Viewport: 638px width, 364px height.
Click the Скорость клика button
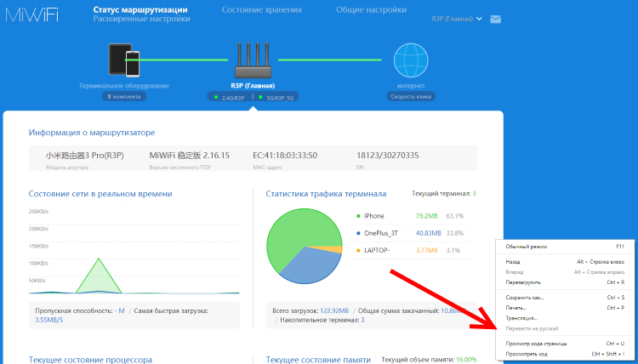click(x=411, y=97)
